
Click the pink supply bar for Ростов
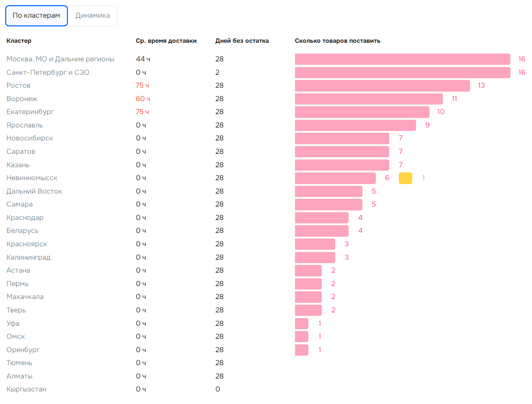(382, 86)
